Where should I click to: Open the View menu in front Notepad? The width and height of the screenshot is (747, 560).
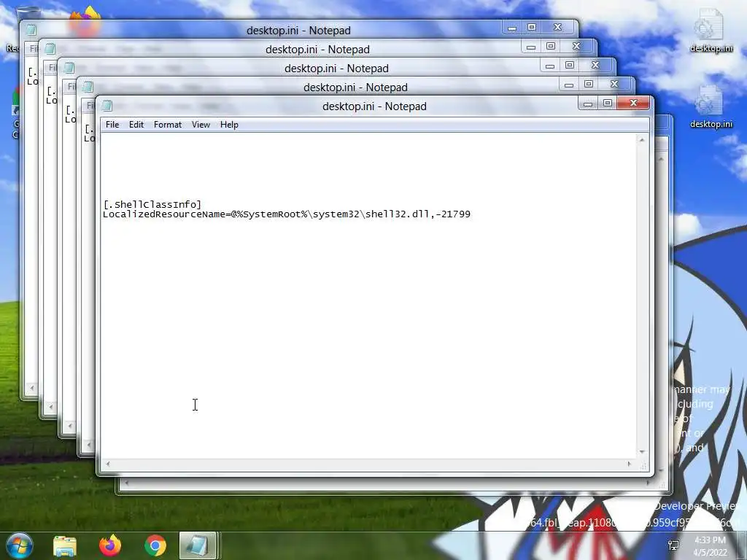coord(201,125)
